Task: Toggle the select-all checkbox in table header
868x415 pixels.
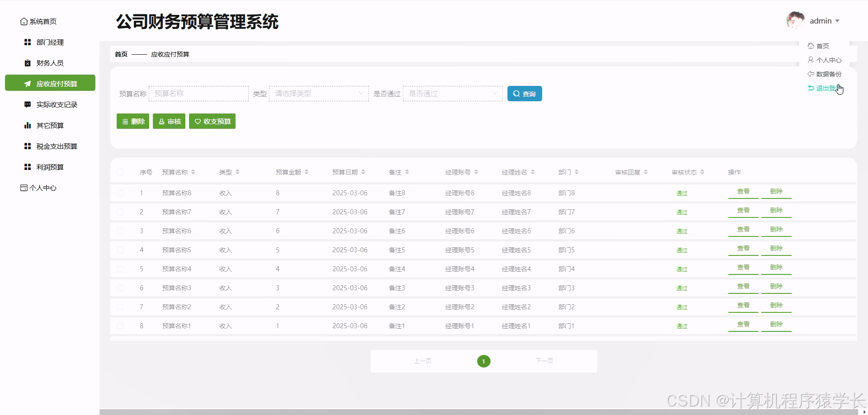Action: click(x=120, y=172)
